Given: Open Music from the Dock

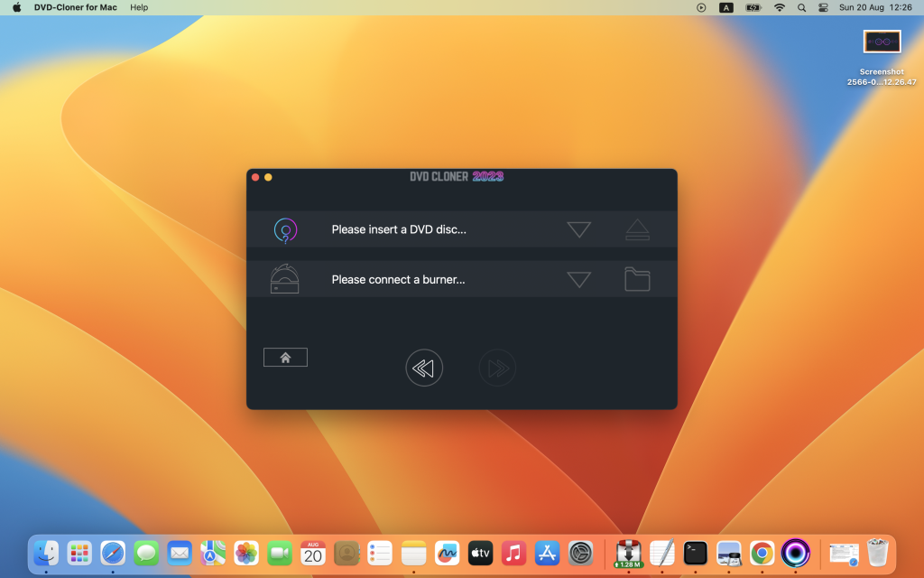Looking at the screenshot, I should pos(513,554).
